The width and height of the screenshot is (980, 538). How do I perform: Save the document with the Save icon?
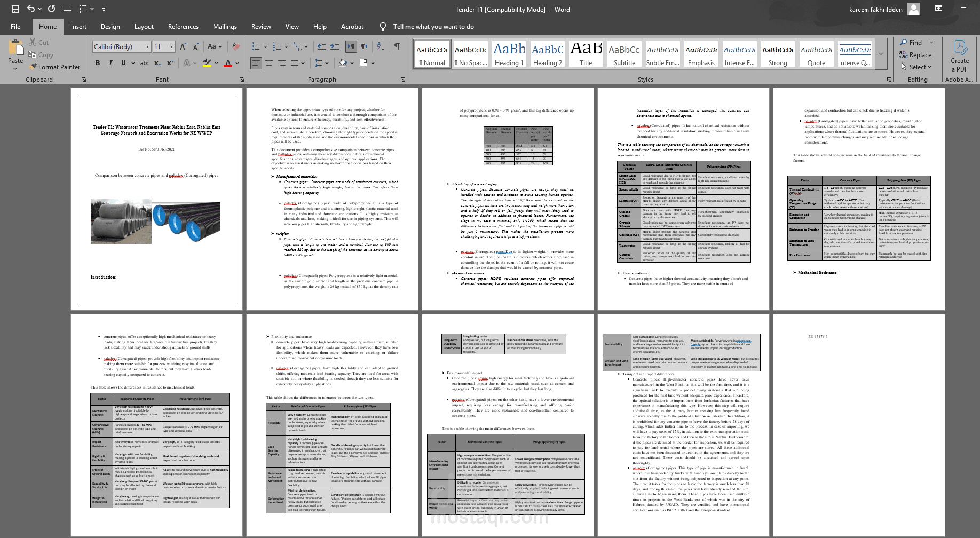click(15, 9)
